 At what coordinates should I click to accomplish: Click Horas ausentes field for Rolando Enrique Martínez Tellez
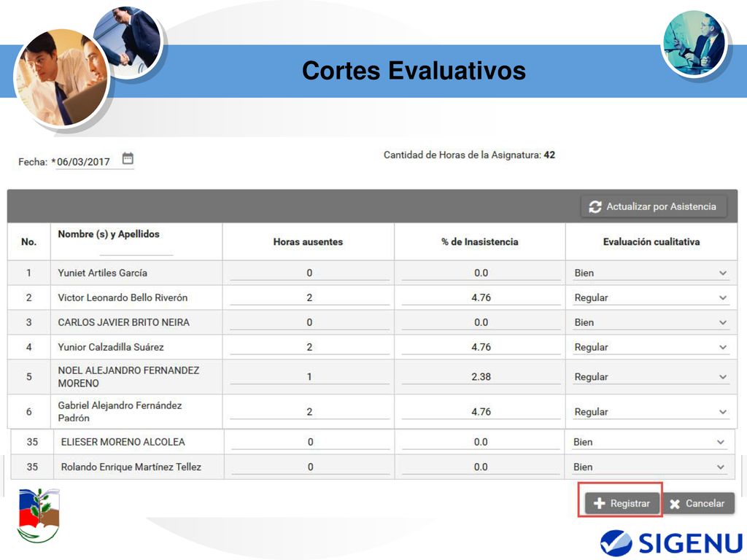tap(311, 467)
